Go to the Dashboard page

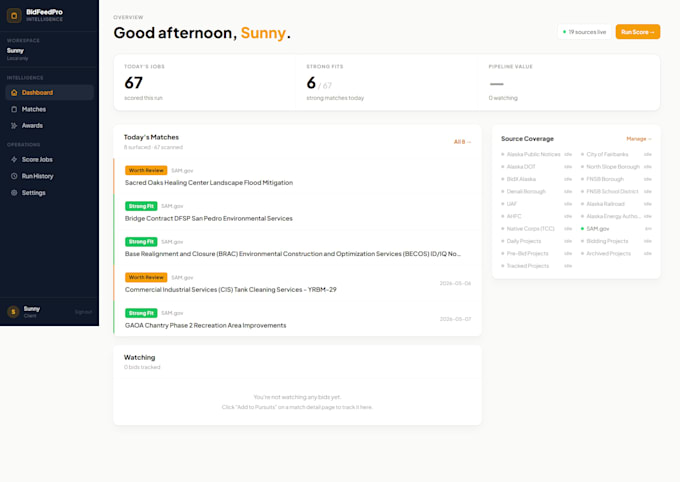[49, 92]
